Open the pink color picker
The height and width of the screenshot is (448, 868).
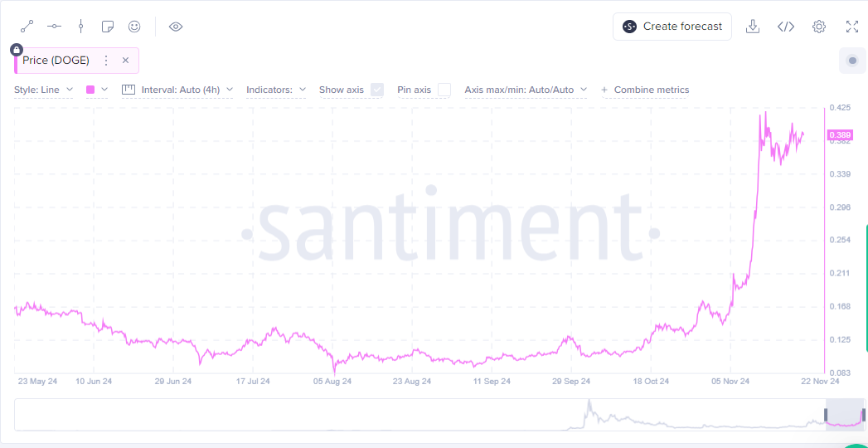click(96, 90)
